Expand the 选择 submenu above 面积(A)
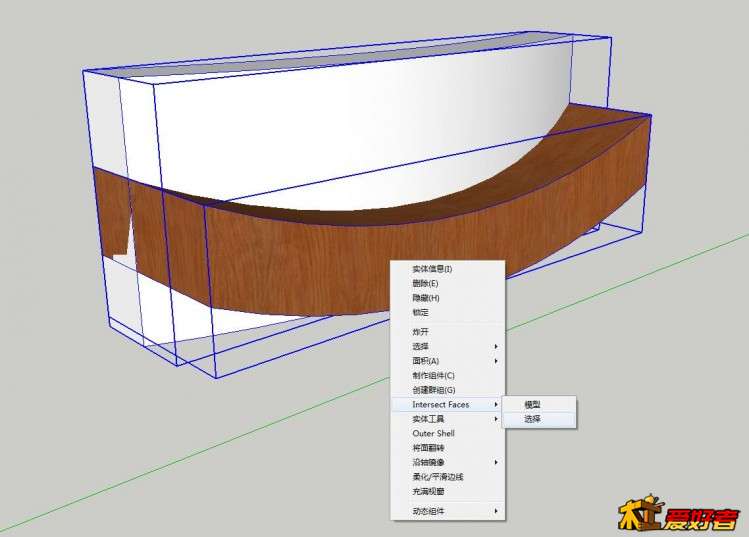This screenshot has height=537, width=749. tap(448, 346)
